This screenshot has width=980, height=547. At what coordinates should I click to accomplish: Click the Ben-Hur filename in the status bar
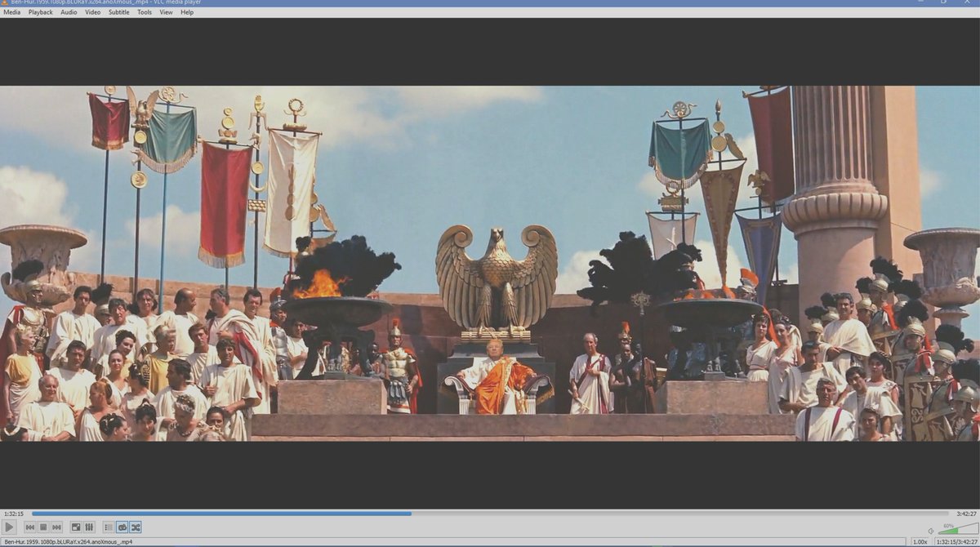(68, 542)
